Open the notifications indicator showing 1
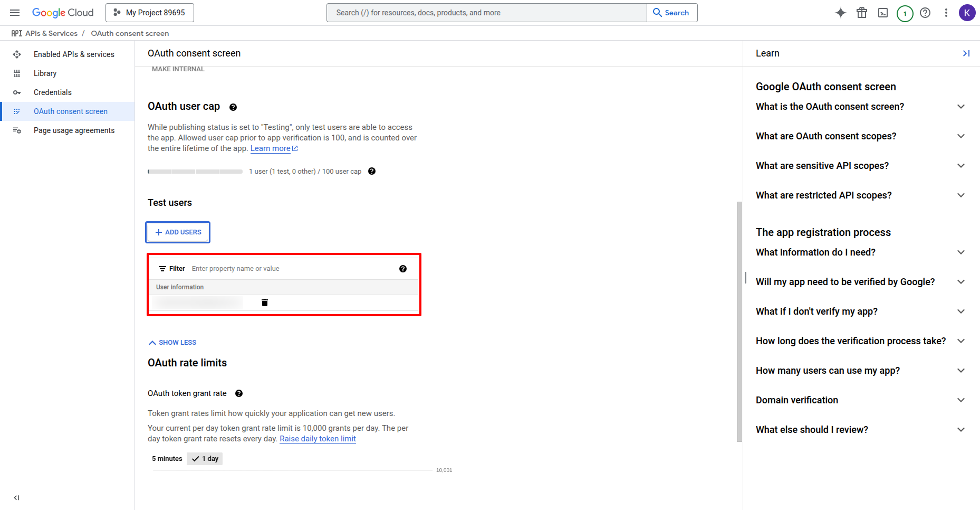Screen dimensions: 980x510 pos(905,13)
